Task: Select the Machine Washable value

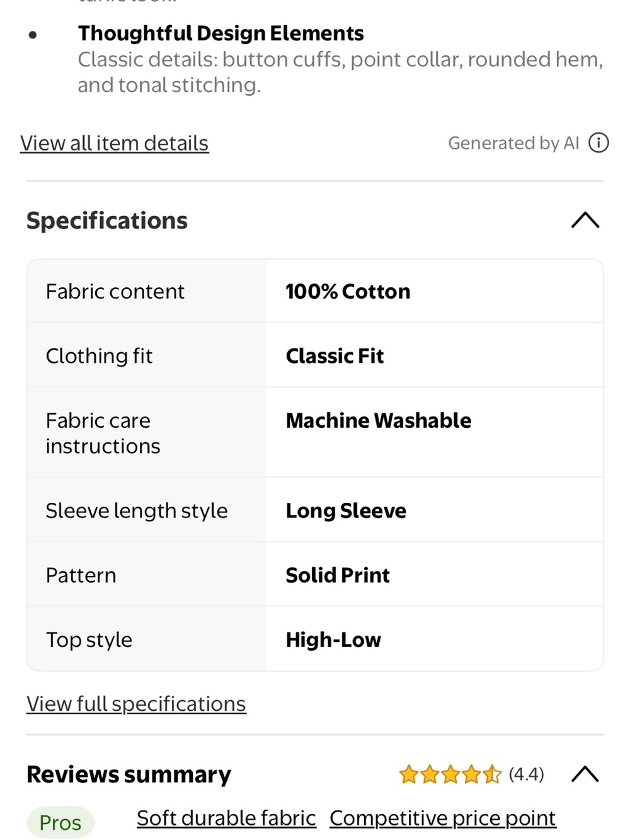Action: (x=378, y=420)
